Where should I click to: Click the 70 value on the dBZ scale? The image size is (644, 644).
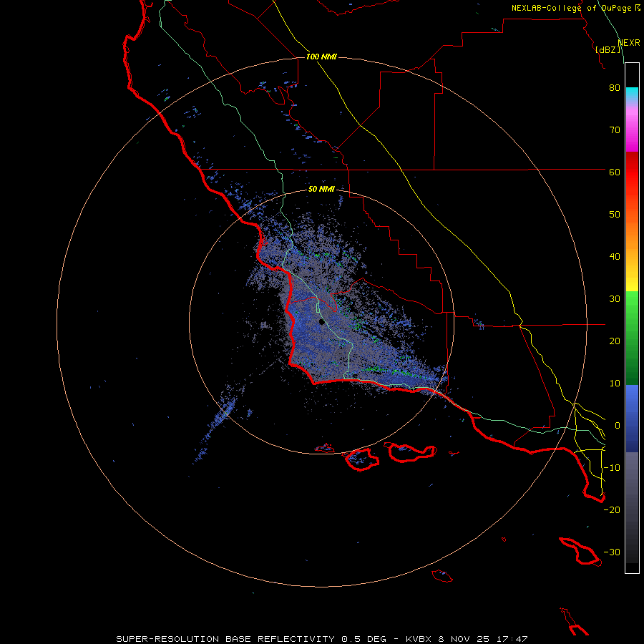[x=615, y=130]
